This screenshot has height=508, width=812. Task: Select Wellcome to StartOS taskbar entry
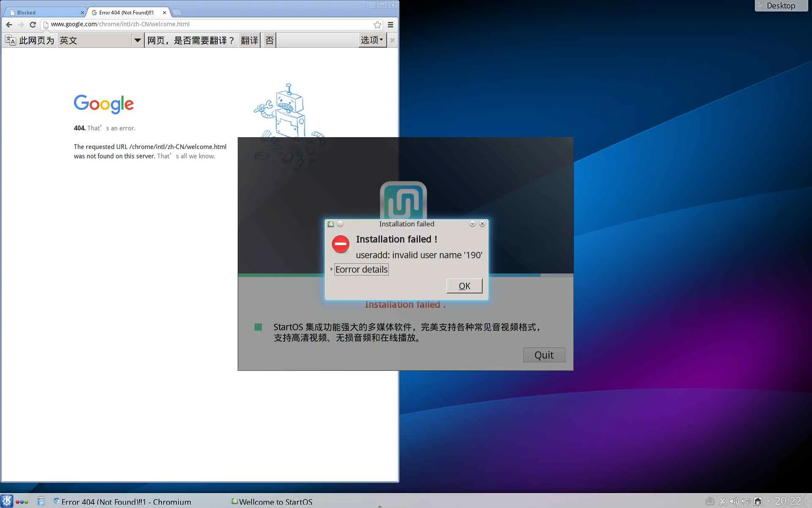tap(272, 501)
